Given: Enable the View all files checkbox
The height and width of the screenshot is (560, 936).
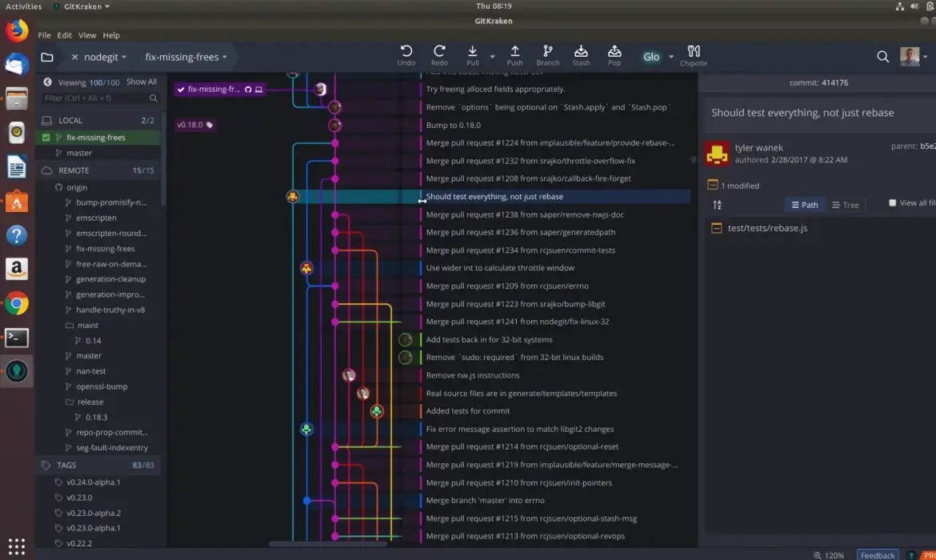Looking at the screenshot, I should point(892,202).
